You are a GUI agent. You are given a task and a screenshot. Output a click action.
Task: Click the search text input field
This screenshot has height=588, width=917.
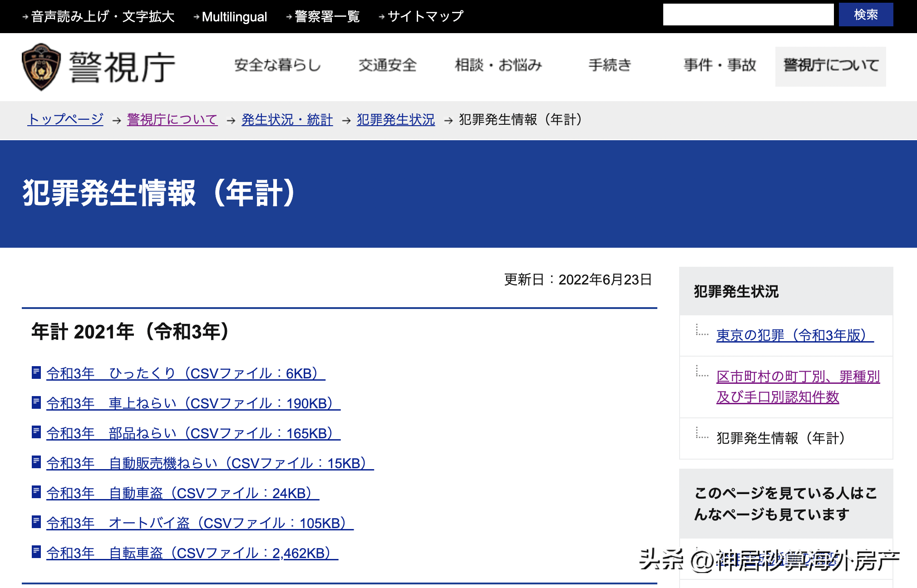748,15
